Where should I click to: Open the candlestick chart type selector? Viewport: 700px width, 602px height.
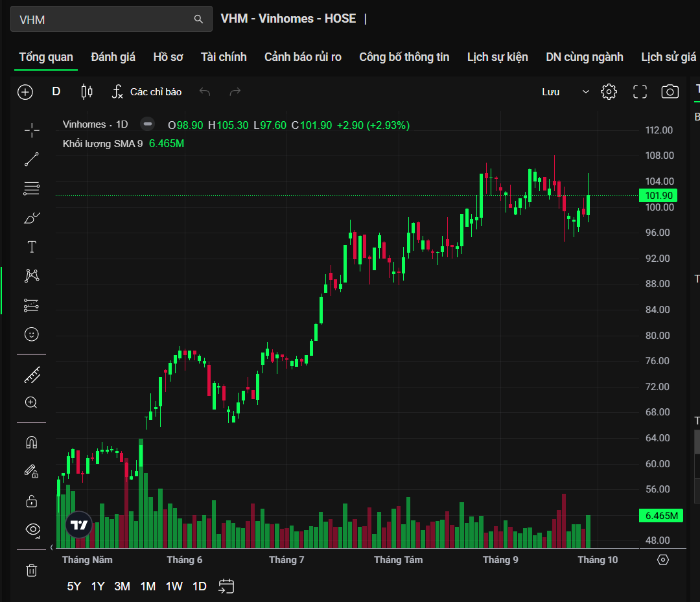pyautogui.click(x=87, y=91)
